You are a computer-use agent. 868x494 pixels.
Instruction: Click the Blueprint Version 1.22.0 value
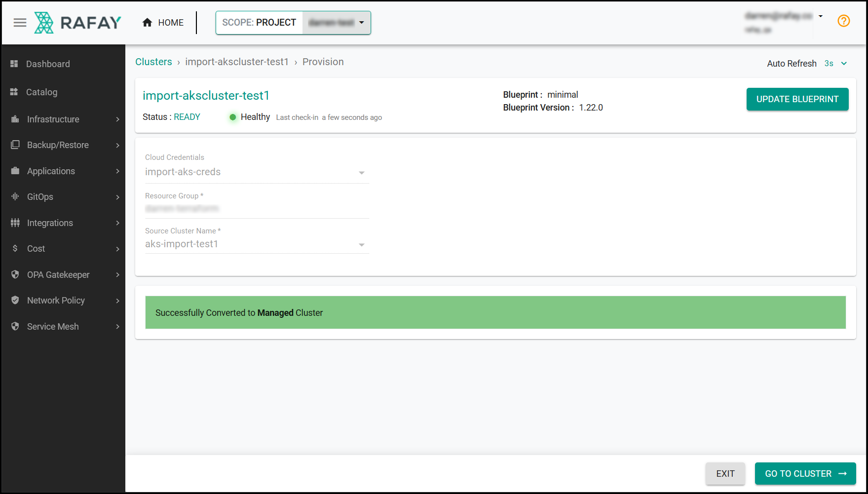[591, 108]
